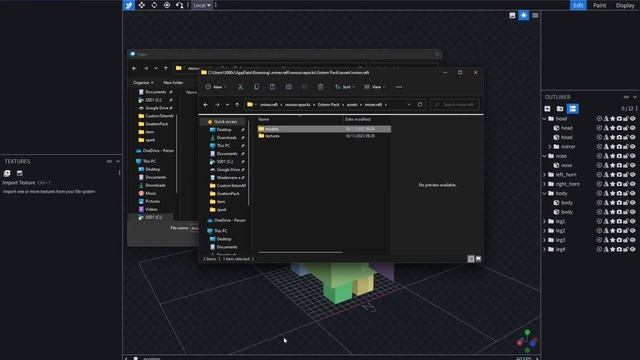Image resolution: width=640 pixels, height=360 pixels.
Task: Switch to Display mode tab
Action: tap(625, 5)
